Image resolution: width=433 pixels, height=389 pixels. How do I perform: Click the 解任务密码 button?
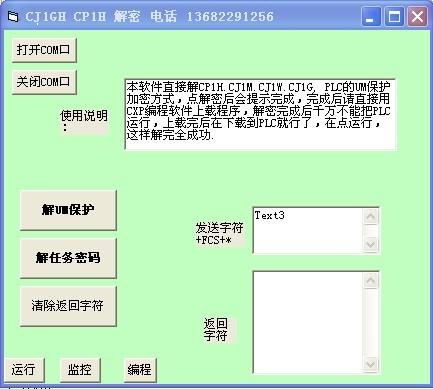coord(68,258)
